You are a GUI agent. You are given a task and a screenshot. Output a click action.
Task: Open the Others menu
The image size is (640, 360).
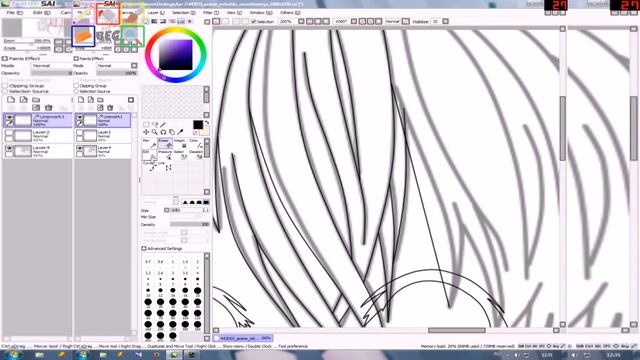tap(290, 13)
